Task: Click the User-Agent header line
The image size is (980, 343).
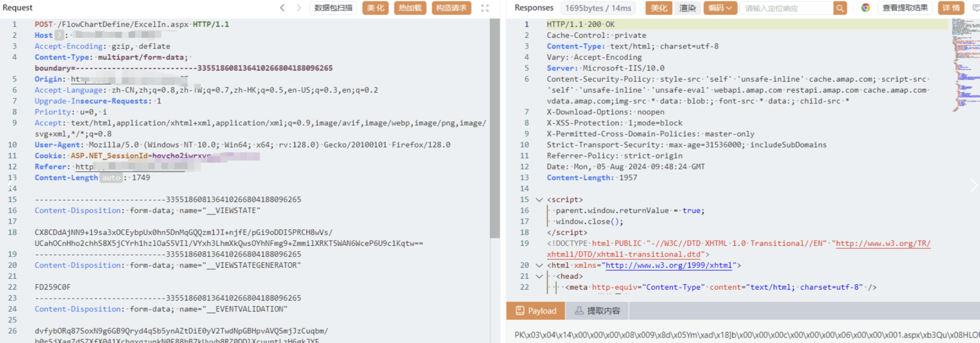Action: (x=243, y=145)
